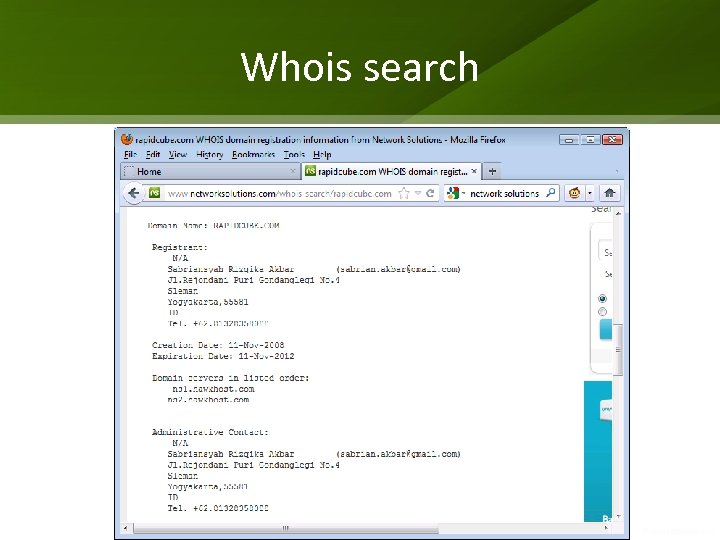The width and height of the screenshot is (720, 540).
Task: Click the Domain Name line
Action: (x=214, y=225)
